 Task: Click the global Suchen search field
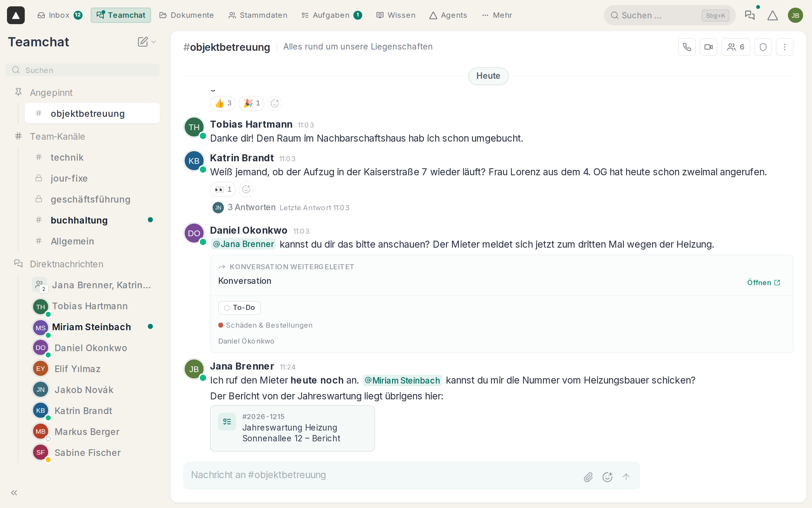(x=669, y=16)
